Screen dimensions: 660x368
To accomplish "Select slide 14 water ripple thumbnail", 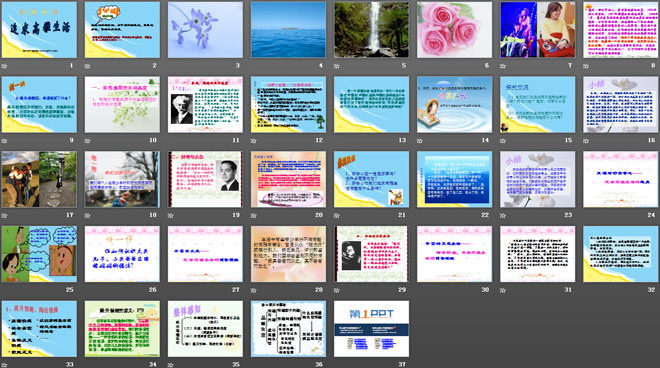I will pyautogui.click(x=455, y=104).
